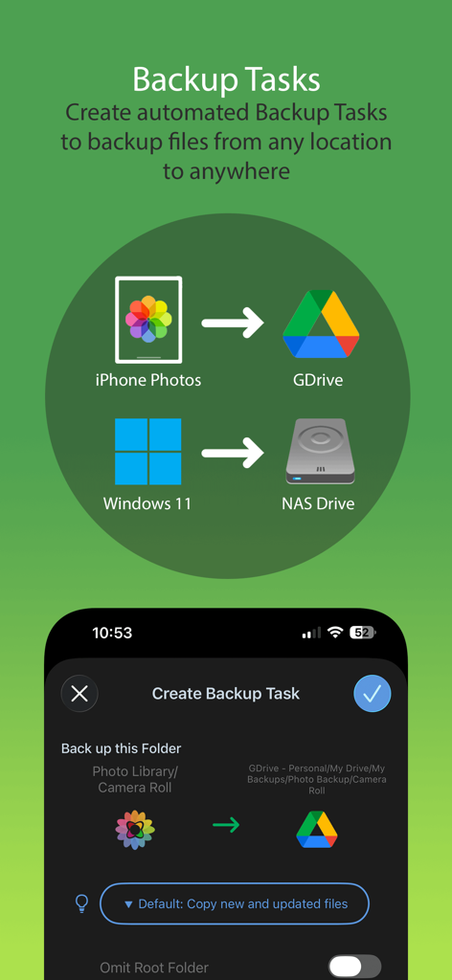Viewport: 452px width, 980px height.
Task: Click the 'iPhone Photos' caption
Action: pos(148,379)
